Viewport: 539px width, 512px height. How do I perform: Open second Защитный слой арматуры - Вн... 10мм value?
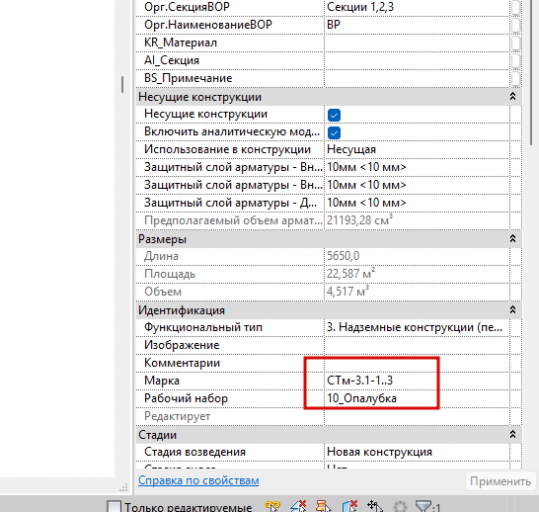pyautogui.click(x=417, y=185)
